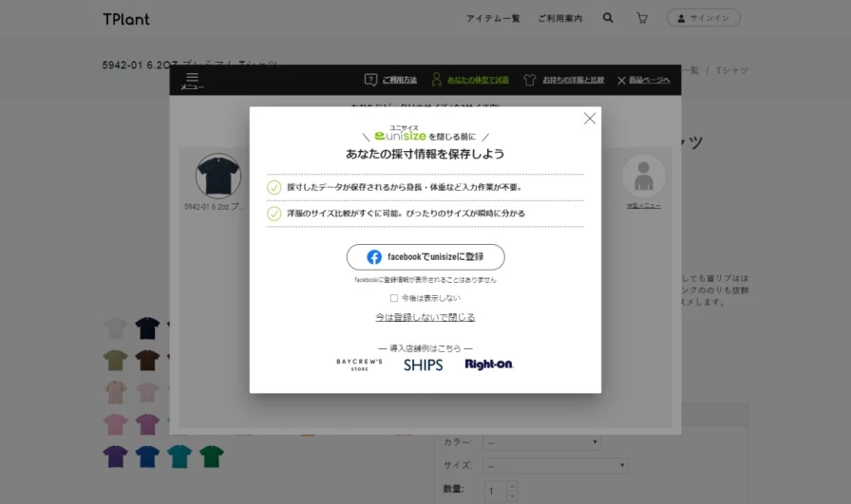Screen dimensions: 851x504
Task: Expand the サイズ dropdown
Action: pos(555,466)
